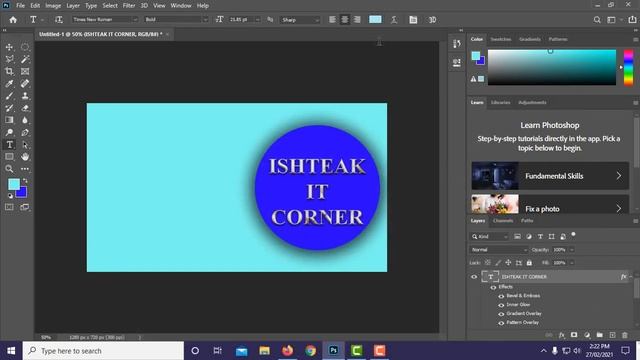Select the Eraser tool
Viewport: 640px width, 360px height.
point(25,108)
